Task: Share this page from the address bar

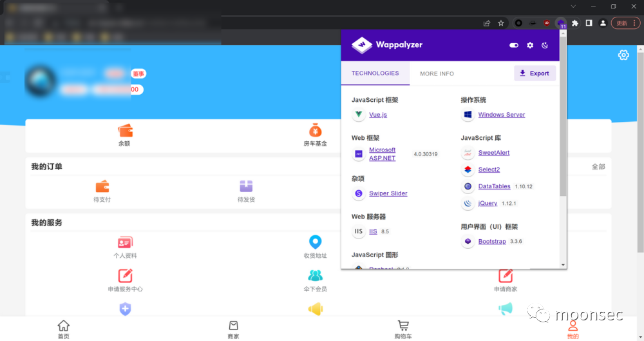Action: (x=487, y=23)
